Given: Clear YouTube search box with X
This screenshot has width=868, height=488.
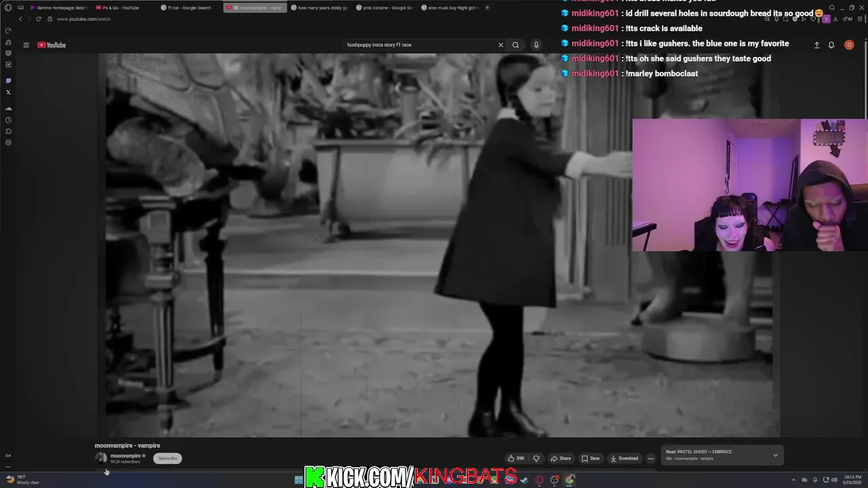Looking at the screenshot, I should [501, 45].
